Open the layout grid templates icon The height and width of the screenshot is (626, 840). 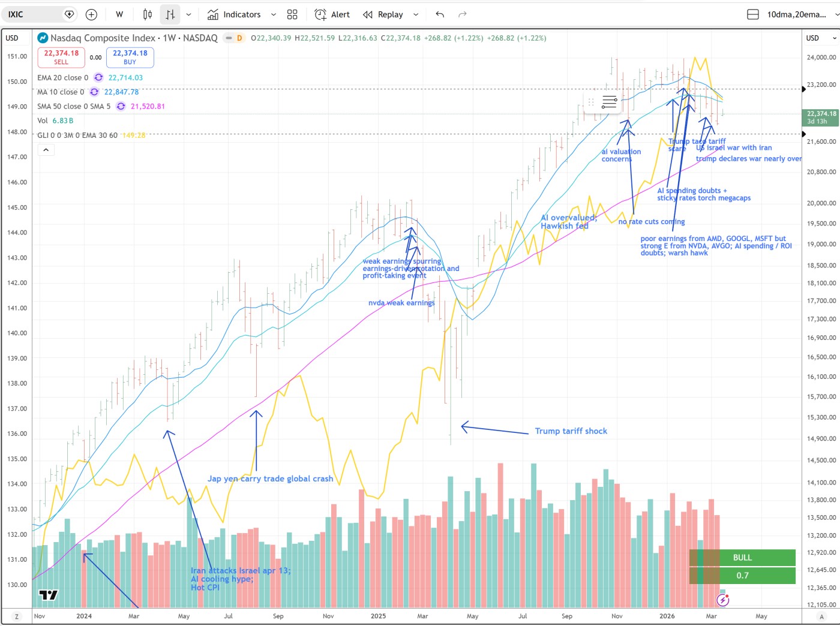(x=292, y=14)
